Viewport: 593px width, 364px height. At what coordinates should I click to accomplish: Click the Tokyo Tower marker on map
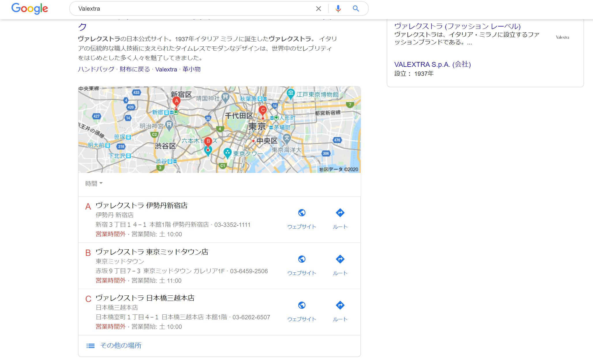228,153
